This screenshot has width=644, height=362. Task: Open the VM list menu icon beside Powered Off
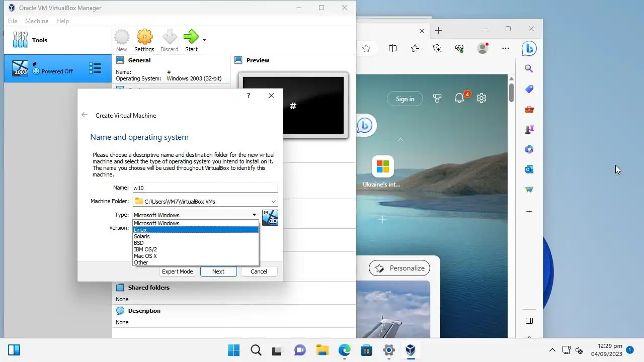95,68
